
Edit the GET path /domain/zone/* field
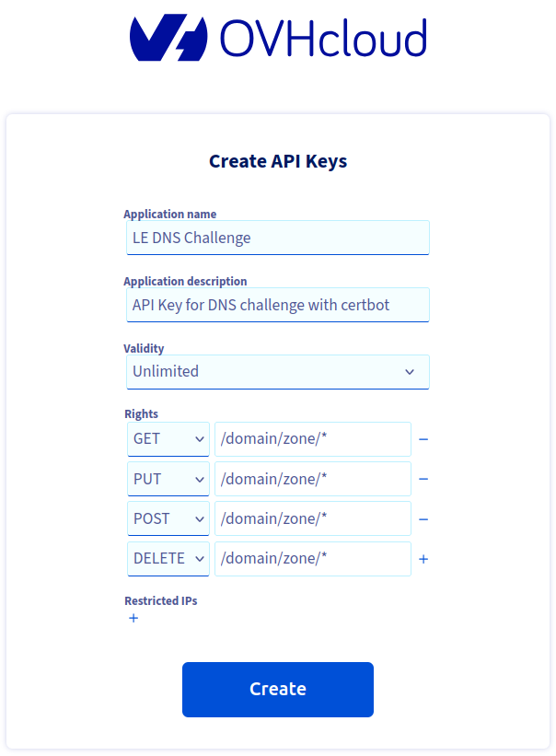tap(313, 439)
